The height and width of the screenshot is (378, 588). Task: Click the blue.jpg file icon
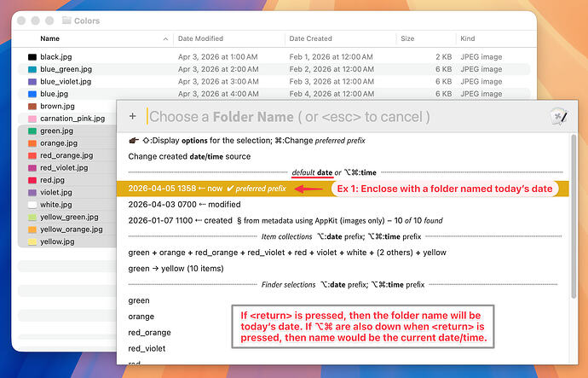pyautogui.click(x=32, y=94)
